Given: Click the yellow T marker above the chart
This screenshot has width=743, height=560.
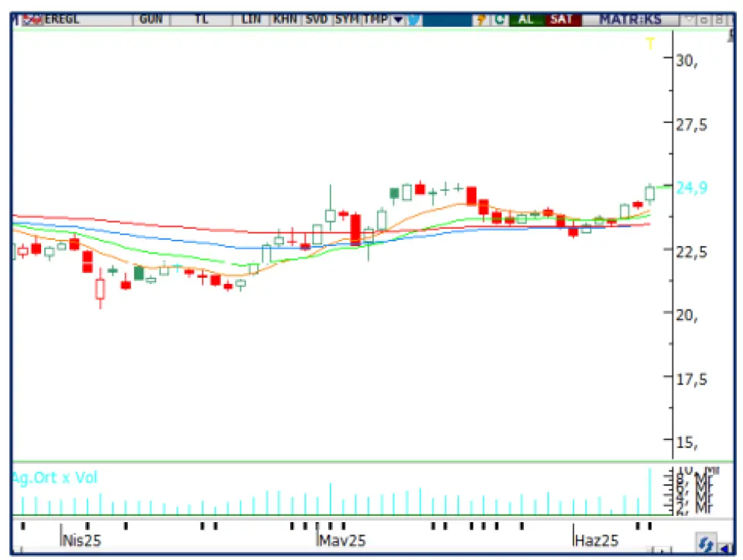Looking at the screenshot, I should point(649,43).
